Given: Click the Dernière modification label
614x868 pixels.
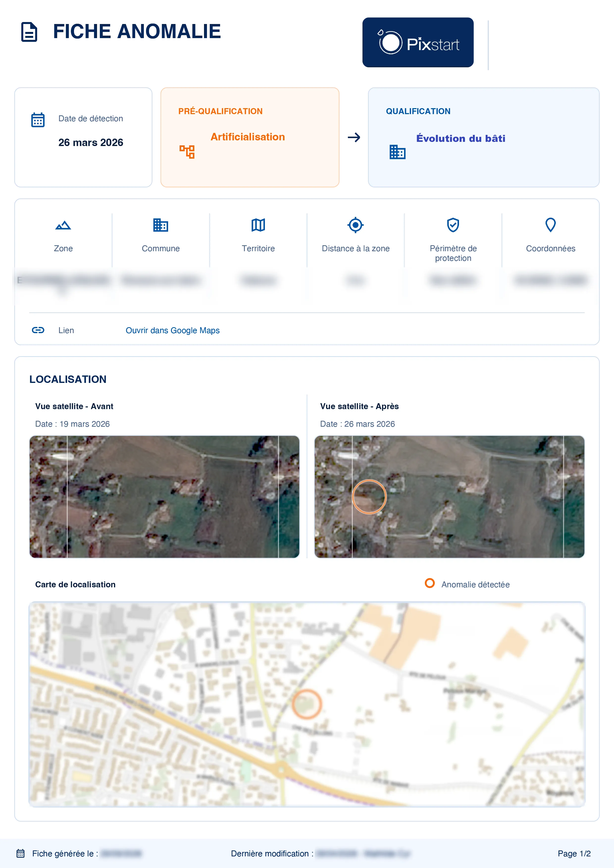Looking at the screenshot, I should point(272,854).
